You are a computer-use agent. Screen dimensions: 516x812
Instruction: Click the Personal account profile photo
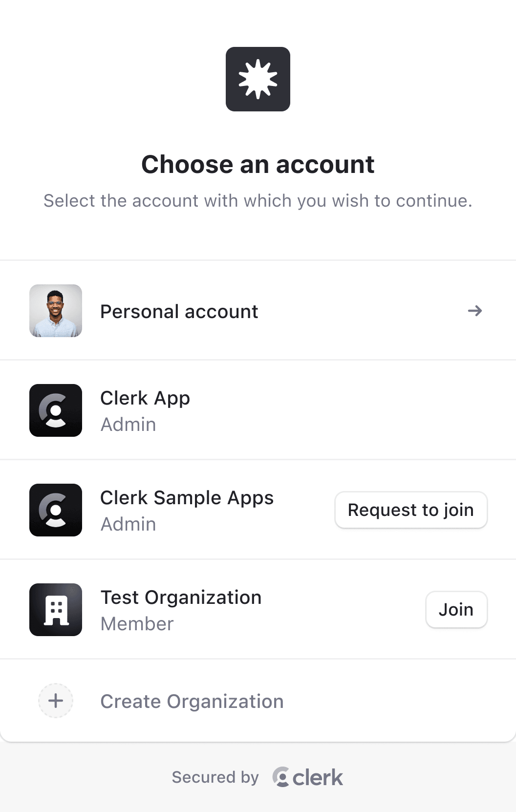[56, 311]
